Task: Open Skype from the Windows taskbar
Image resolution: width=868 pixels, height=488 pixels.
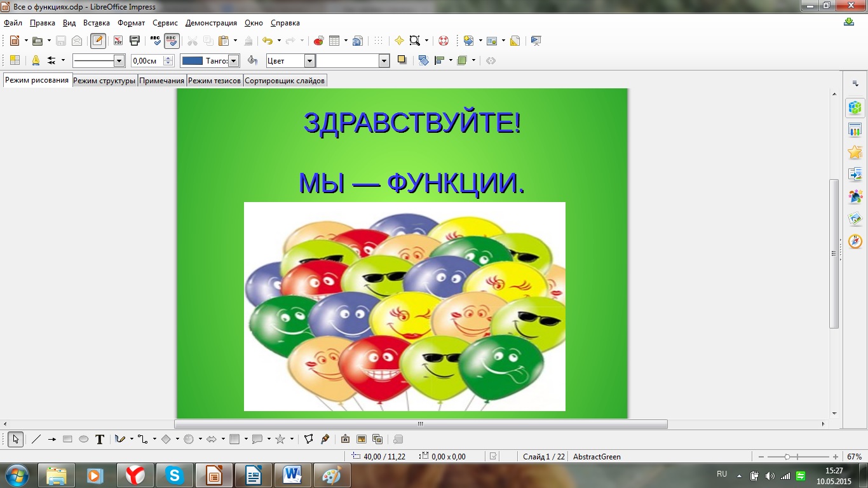Action: tap(174, 475)
